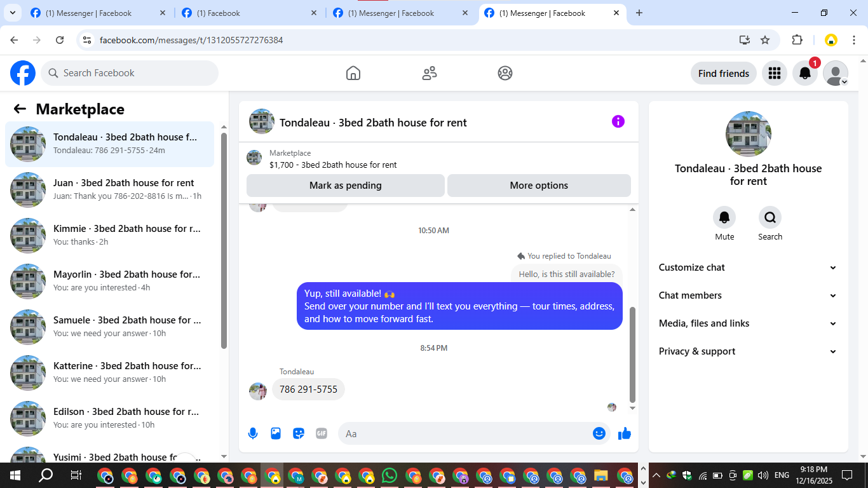
Task: Open Tondaleau chat header title
Action: [x=373, y=123]
